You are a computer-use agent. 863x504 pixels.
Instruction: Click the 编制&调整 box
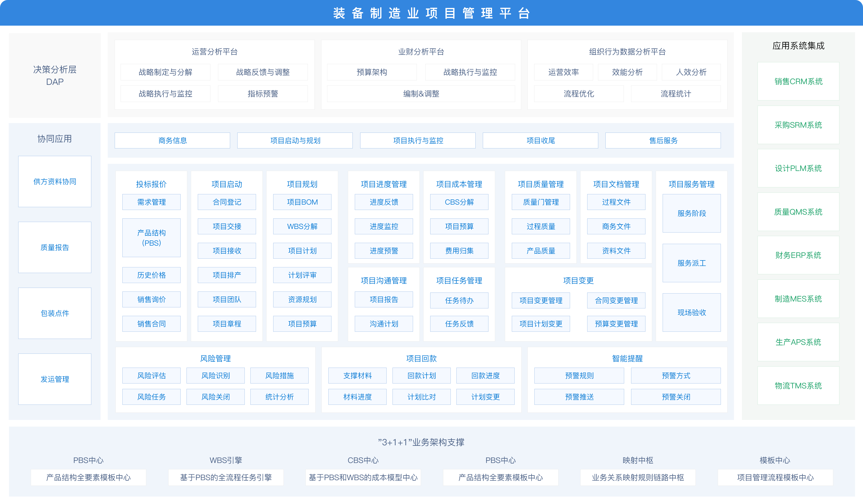click(421, 94)
